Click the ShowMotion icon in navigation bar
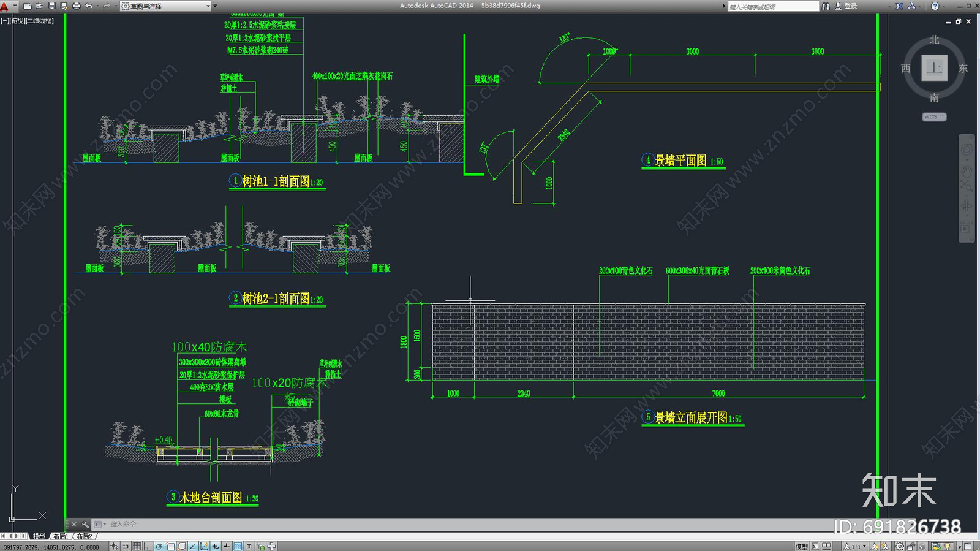The height and width of the screenshot is (551, 980). 967,227
